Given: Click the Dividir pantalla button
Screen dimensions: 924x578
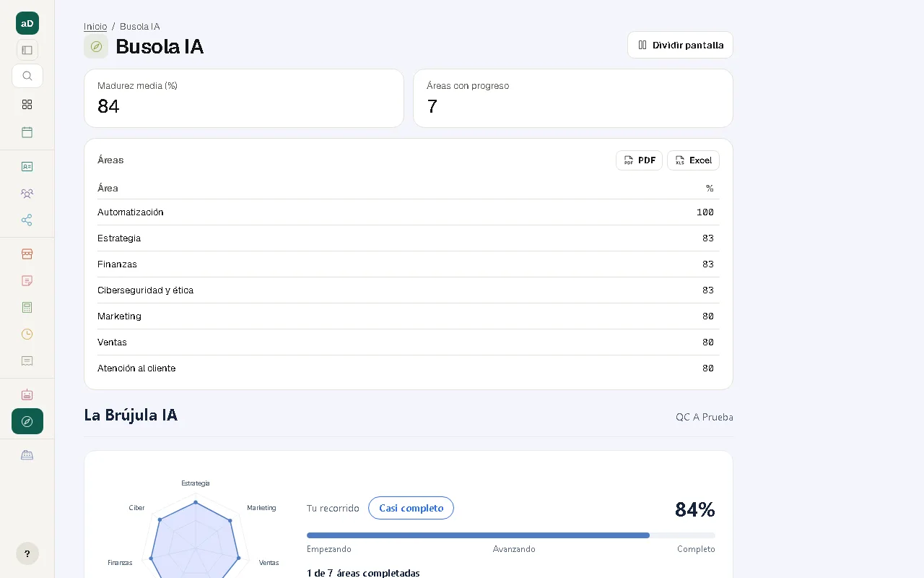Looking at the screenshot, I should 680,45.
